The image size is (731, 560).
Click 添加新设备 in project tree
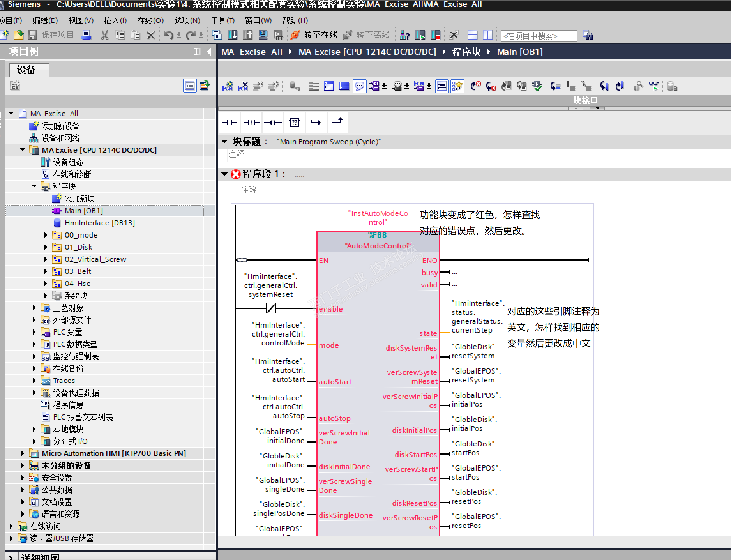(x=60, y=126)
